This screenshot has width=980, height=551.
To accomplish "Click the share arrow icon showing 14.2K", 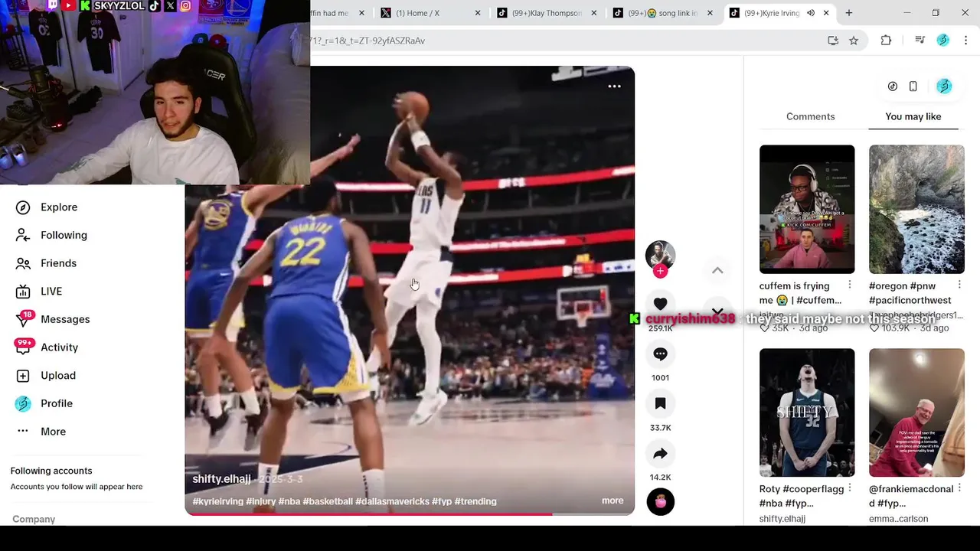I will pyautogui.click(x=660, y=454).
